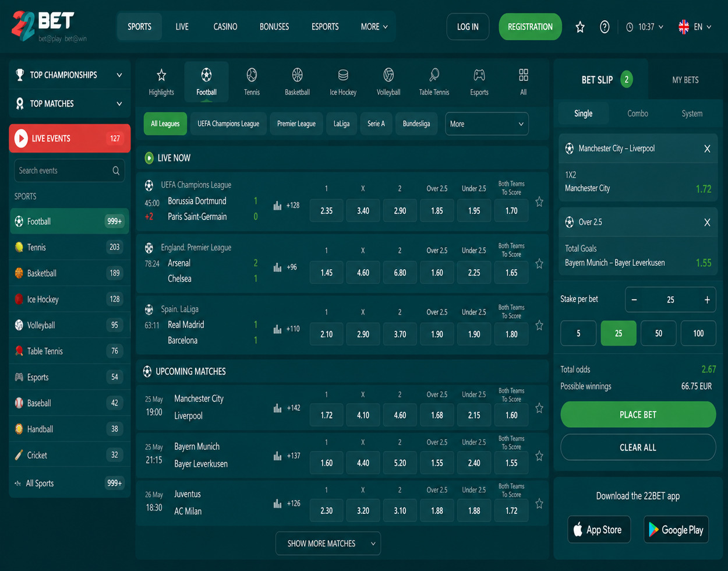Click the live play icon in LIVE EVENTS

pyautogui.click(x=20, y=139)
